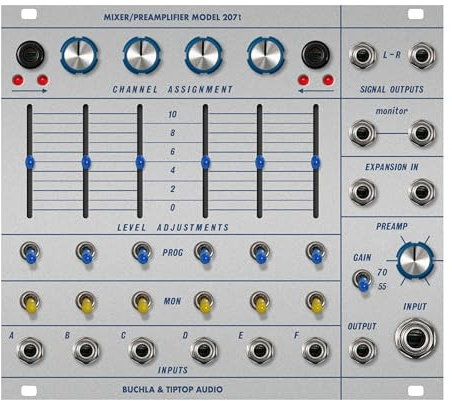This screenshot has width=452, height=401.
Task: Click the 'LEVEL ADJUSTMENTS' label
Action: (x=173, y=228)
